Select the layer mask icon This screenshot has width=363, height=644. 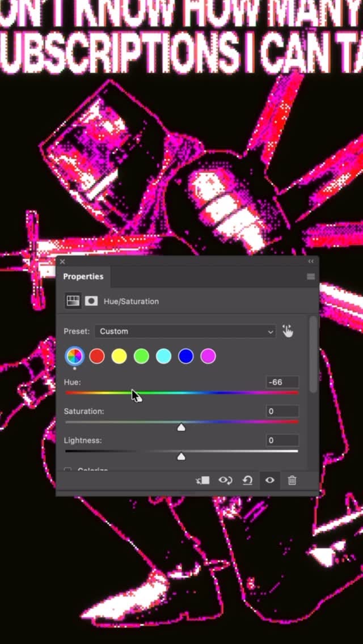pyautogui.click(x=91, y=301)
